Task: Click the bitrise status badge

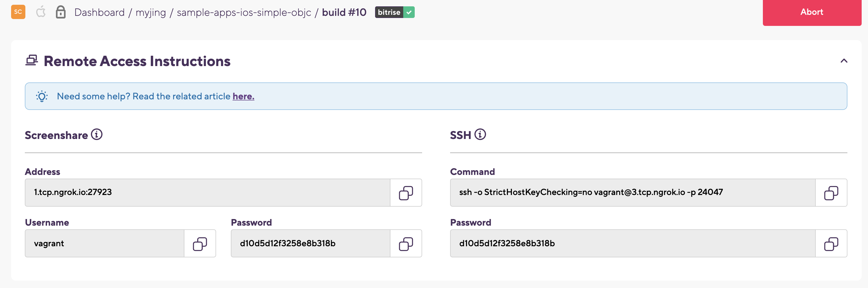Action: click(x=395, y=12)
